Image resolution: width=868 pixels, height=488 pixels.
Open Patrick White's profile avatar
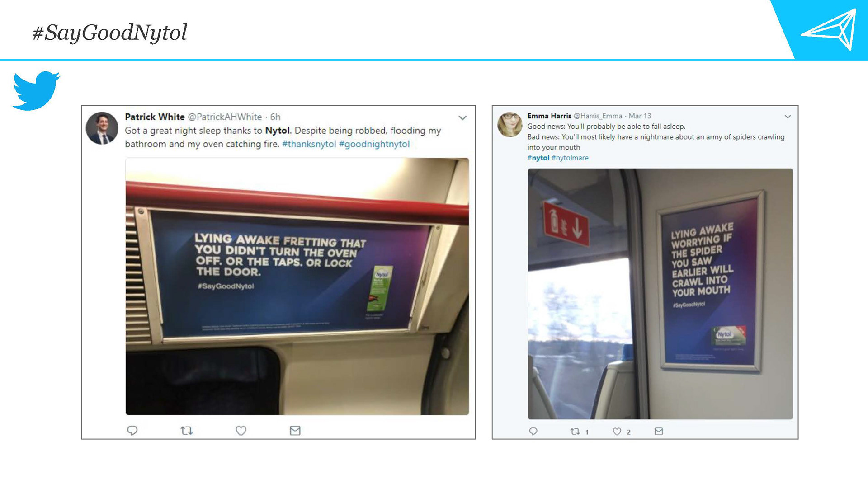click(x=102, y=128)
